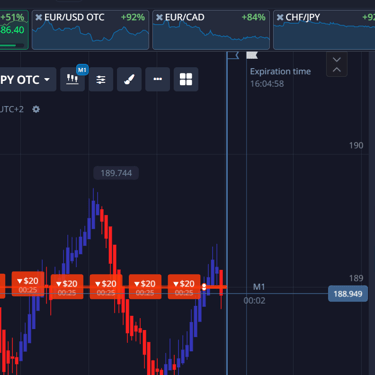
Task: Open the chart type M1 candlestick button
Action: pyautogui.click(x=72, y=79)
